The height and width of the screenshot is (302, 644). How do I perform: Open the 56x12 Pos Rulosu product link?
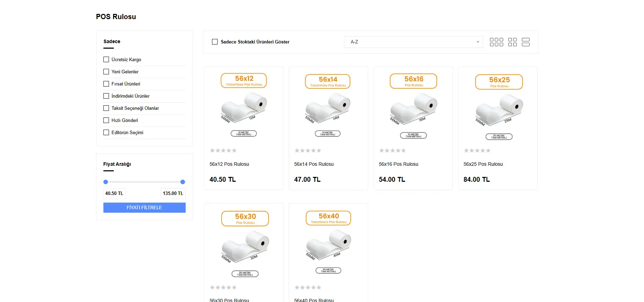pos(229,164)
